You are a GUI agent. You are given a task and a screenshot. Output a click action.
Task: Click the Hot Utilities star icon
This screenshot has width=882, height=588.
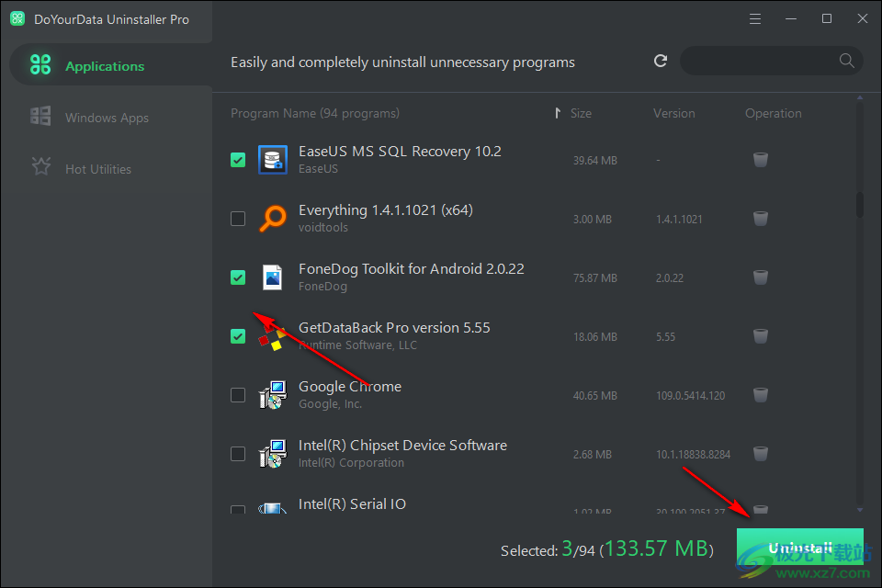(x=41, y=166)
